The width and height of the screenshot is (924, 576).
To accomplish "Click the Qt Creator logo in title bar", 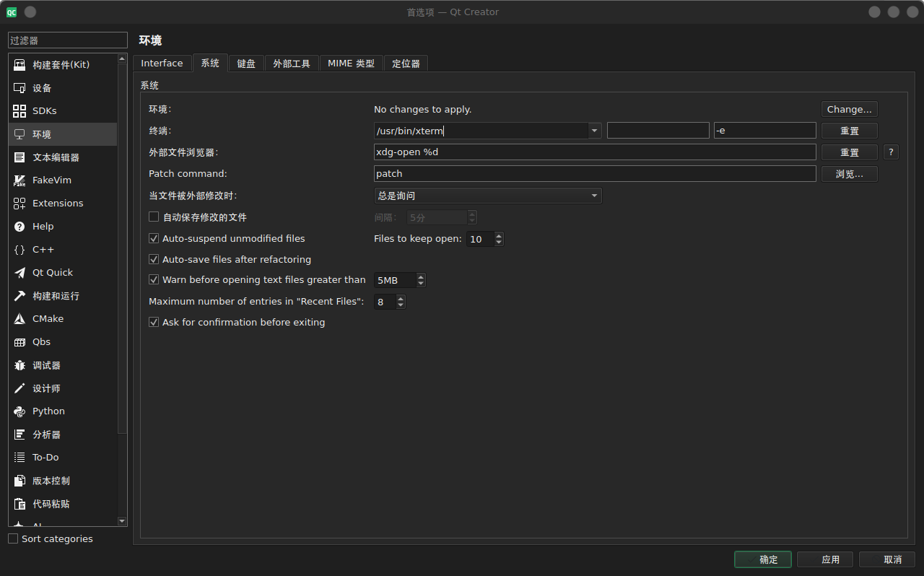I will tap(12, 12).
